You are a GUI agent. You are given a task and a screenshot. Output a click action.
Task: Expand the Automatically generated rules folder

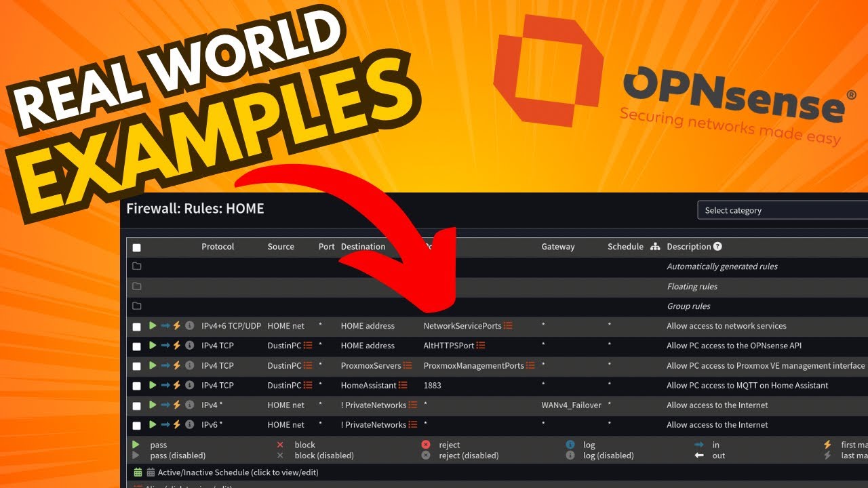(137, 266)
